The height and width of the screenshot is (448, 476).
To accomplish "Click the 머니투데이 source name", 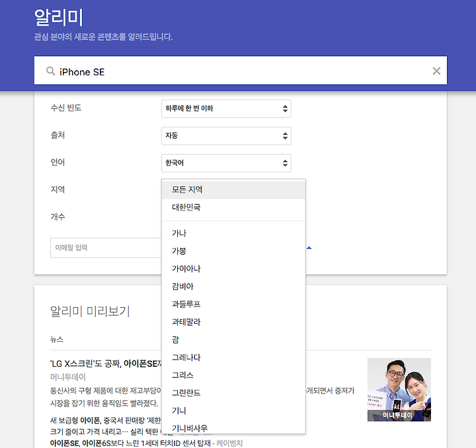I will tap(68, 377).
